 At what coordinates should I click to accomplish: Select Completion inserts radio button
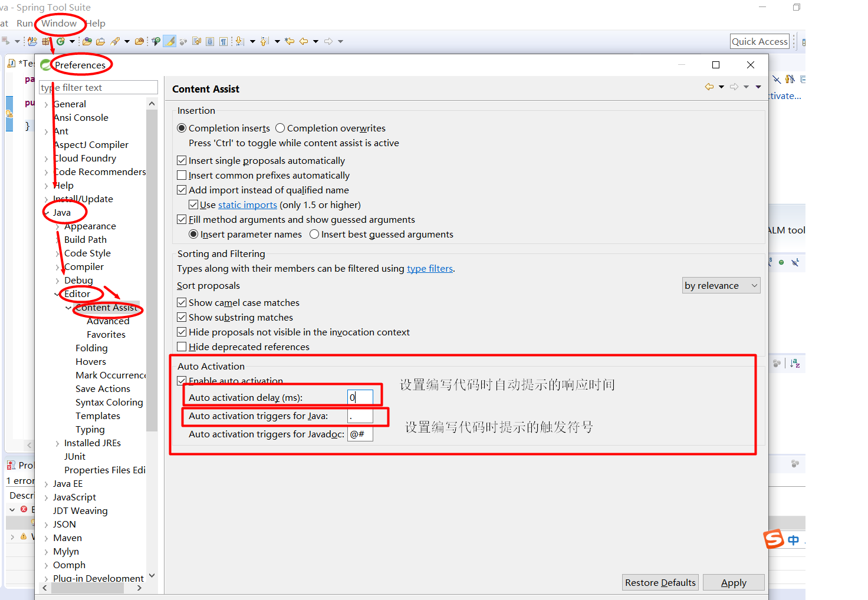[x=182, y=128]
